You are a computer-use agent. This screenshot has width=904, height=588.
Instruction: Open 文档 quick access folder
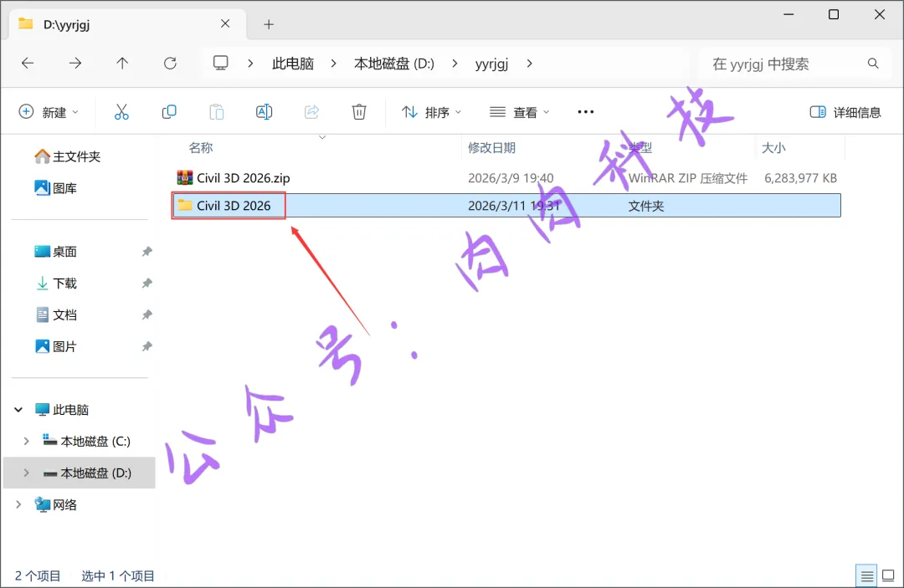click(x=56, y=314)
